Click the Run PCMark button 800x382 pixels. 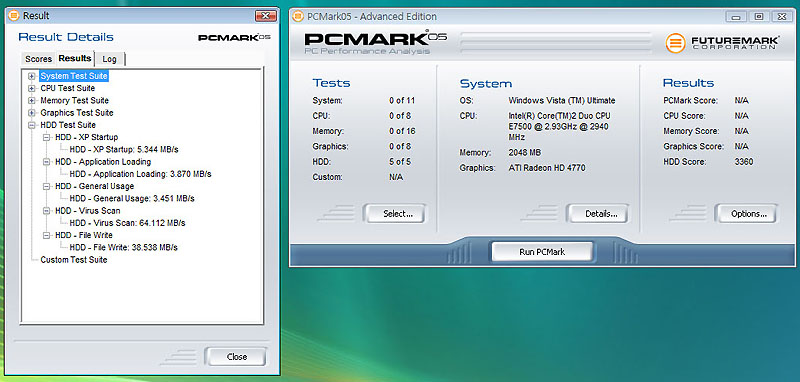pyautogui.click(x=542, y=252)
